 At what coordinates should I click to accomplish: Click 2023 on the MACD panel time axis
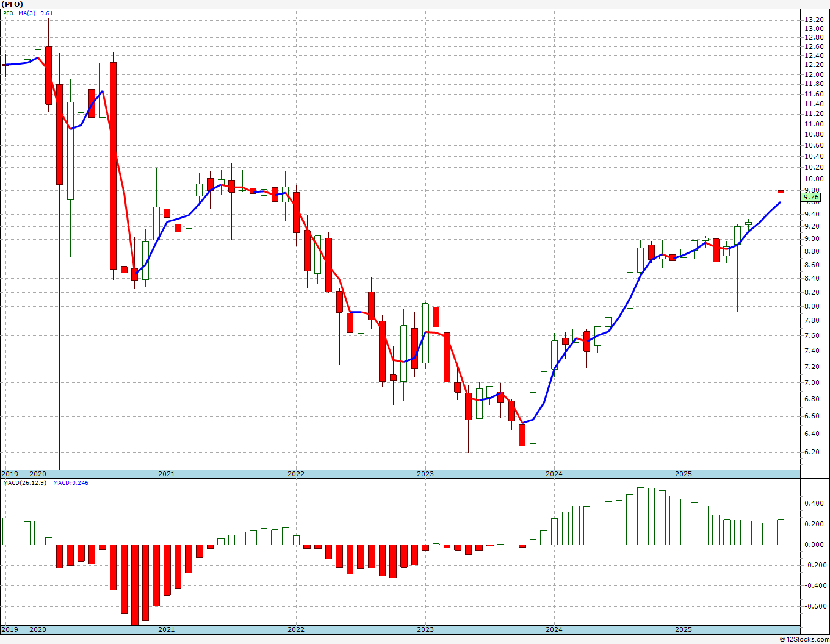425,629
